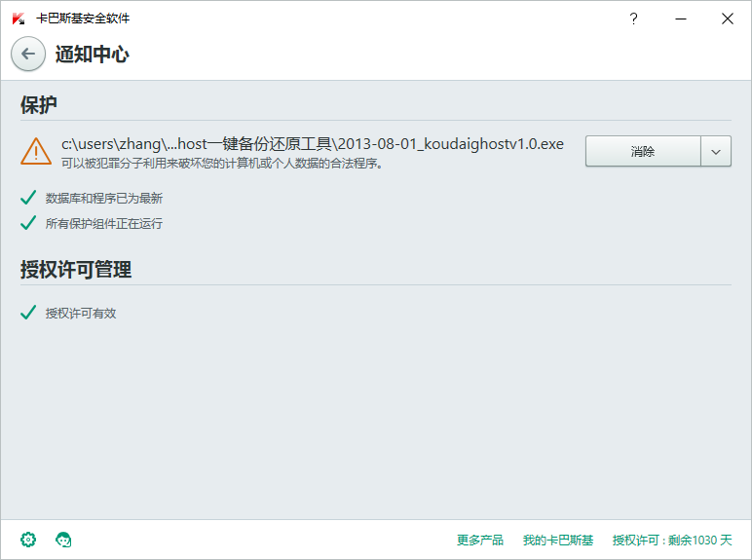Select the koudaighostv1.0.exe file path text

coord(313,144)
